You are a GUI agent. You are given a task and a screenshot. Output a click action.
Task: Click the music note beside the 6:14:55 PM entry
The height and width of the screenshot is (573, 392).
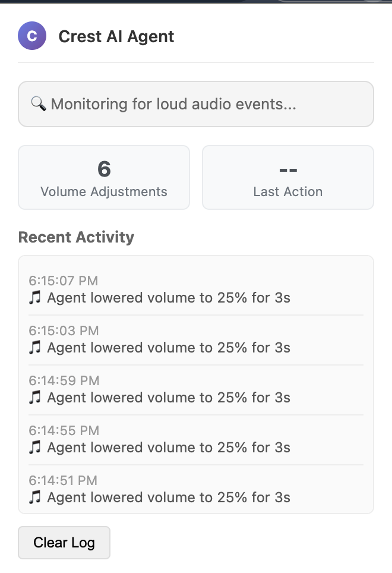pyautogui.click(x=34, y=448)
